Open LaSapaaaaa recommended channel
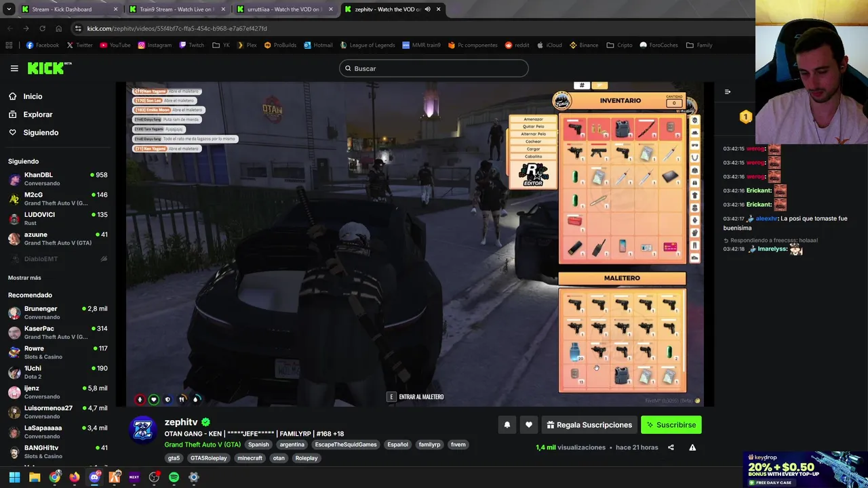Viewport: 868px width, 488px height. tap(58, 432)
